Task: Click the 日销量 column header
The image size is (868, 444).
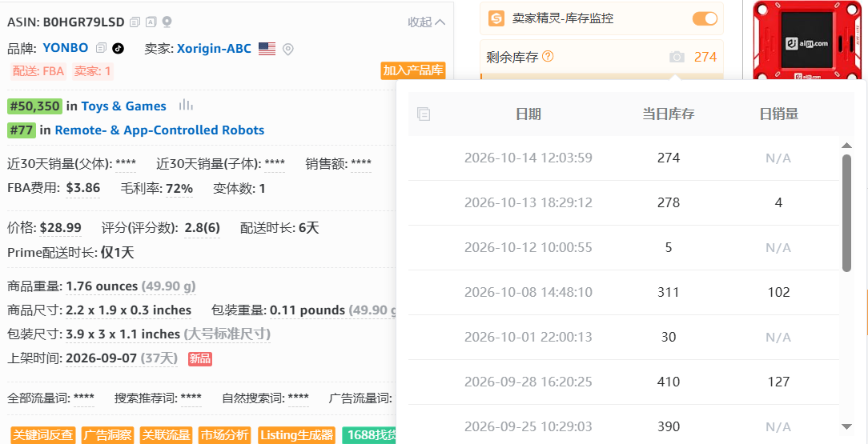Action: click(778, 114)
